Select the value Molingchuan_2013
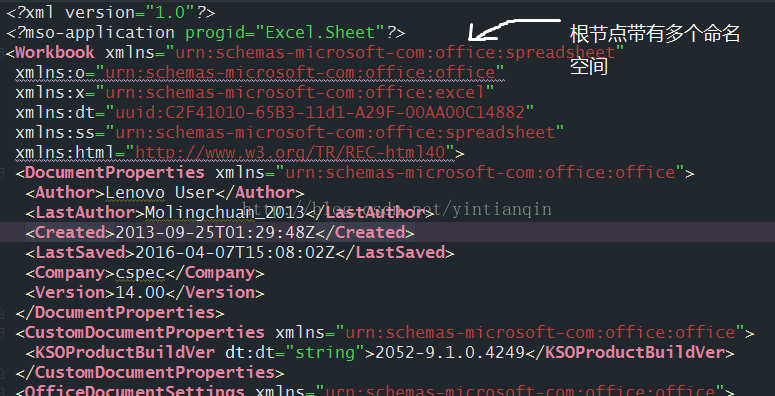The width and height of the screenshot is (775, 396). 224,213
